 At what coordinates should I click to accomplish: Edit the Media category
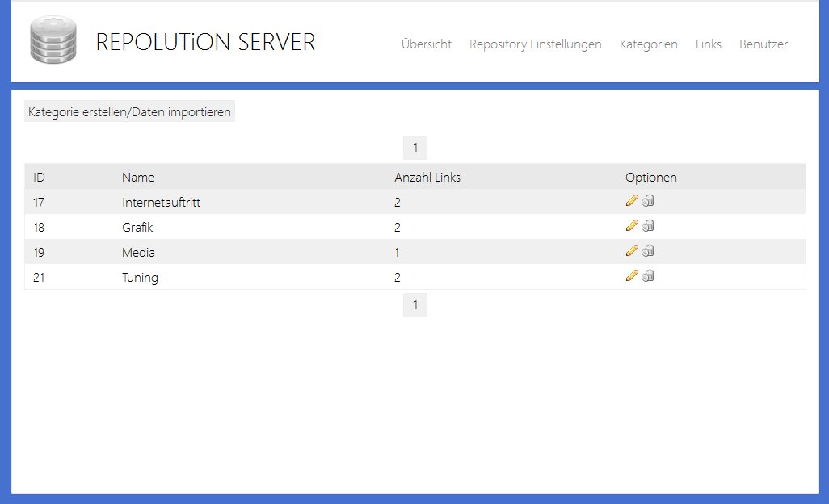click(632, 250)
